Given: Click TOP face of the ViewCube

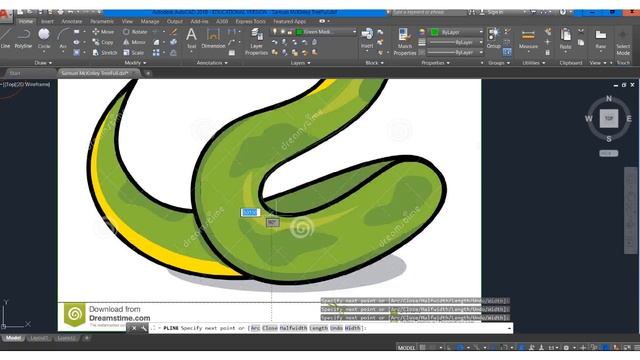Looking at the screenshot, I should [609, 118].
